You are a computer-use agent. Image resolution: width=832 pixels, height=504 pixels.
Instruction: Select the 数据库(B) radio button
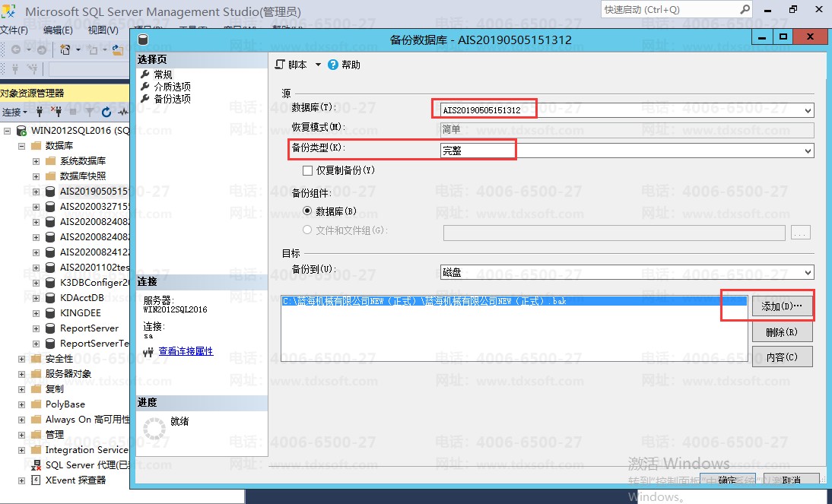point(307,211)
